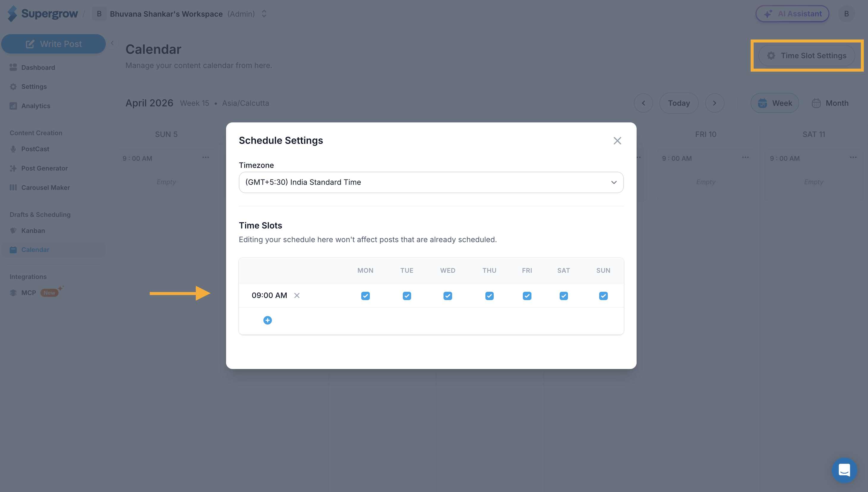Switch to Week view
This screenshot has width=868, height=492.
(774, 103)
